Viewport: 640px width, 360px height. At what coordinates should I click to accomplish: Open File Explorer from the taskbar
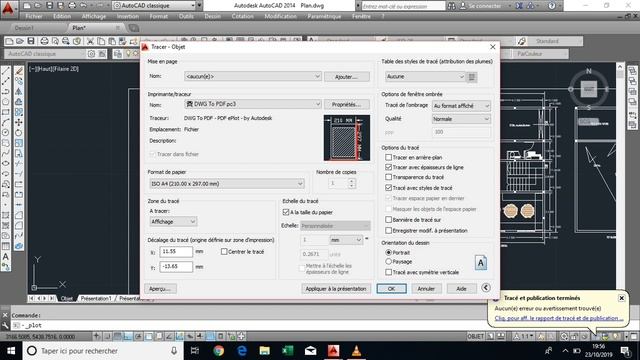click(264, 351)
